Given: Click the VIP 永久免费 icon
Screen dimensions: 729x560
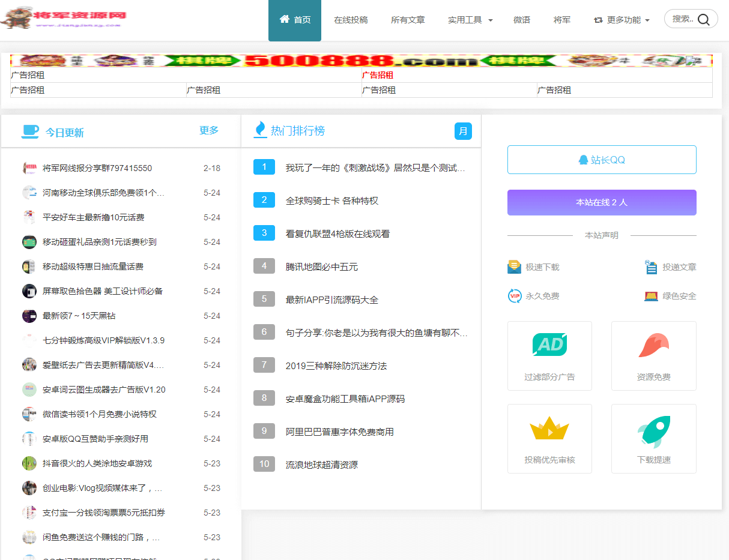Looking at the screenshot, I should [514, 296].
